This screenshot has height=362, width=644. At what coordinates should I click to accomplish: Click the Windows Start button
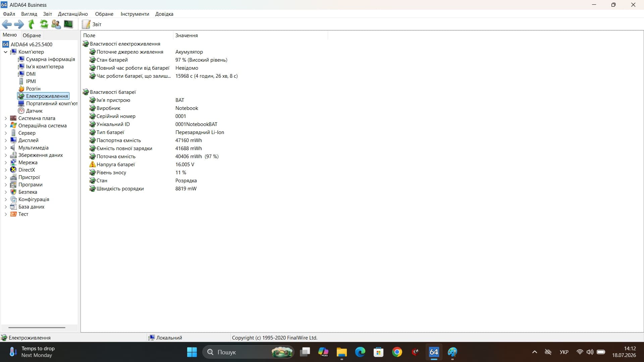coord(192,352)
